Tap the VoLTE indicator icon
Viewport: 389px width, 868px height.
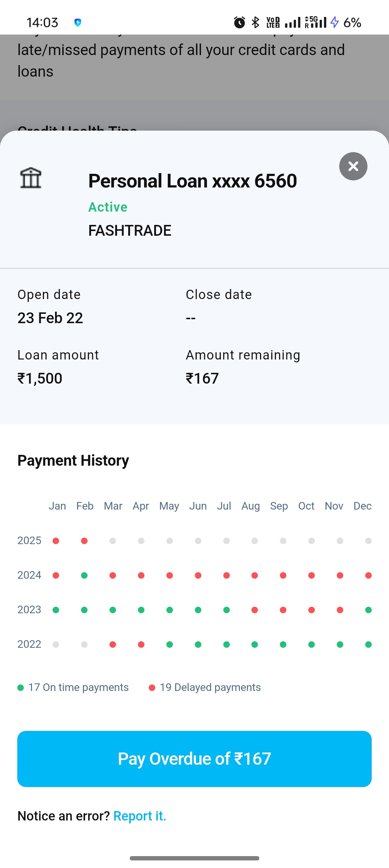(x=273, y=22)
